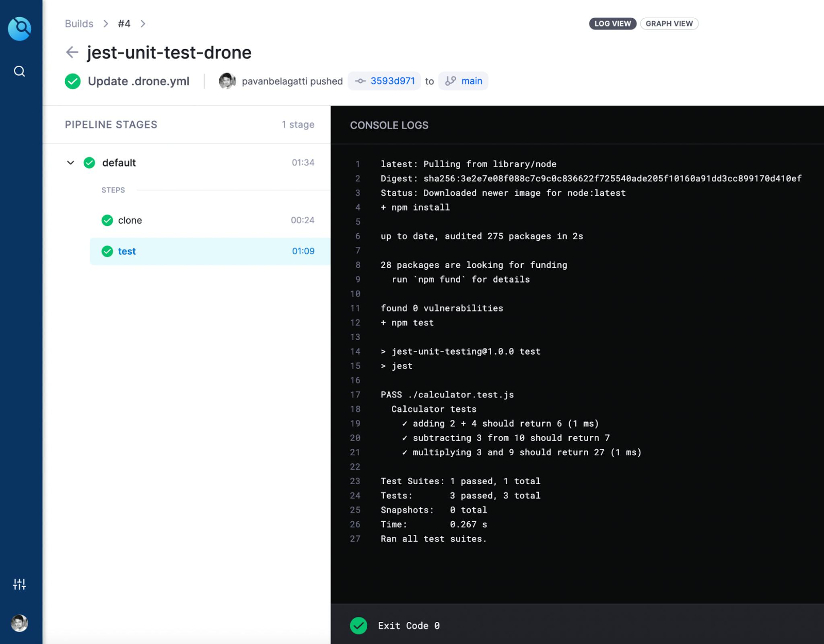824x644 pixels.
Task: Click the green success check beside Update .drone.yml
Action: (x=73, y=81)
